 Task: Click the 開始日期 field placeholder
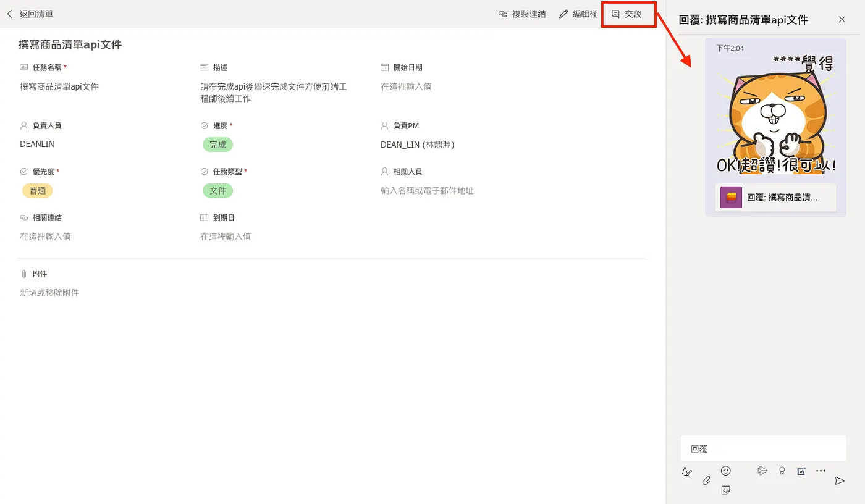pos(406,86)
